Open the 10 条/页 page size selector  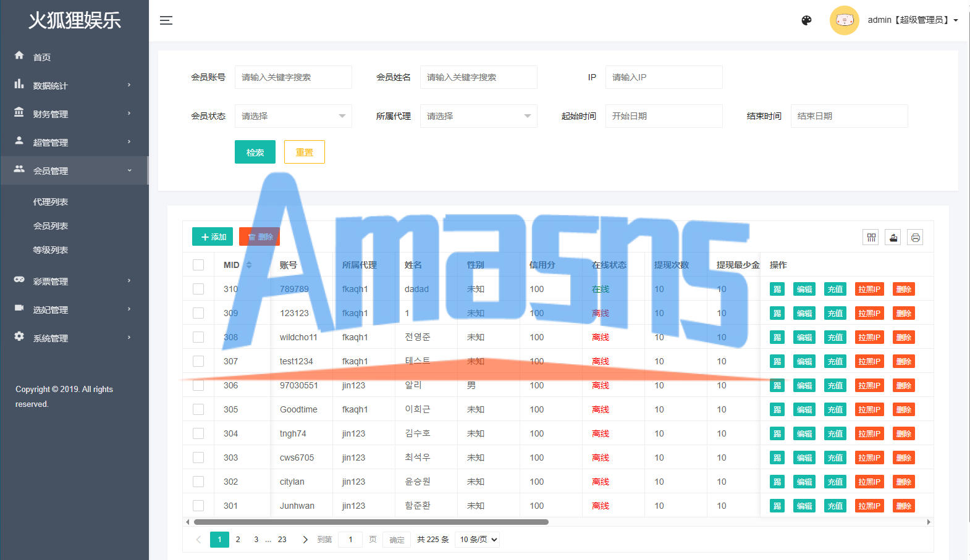click(x=478, y=540)
